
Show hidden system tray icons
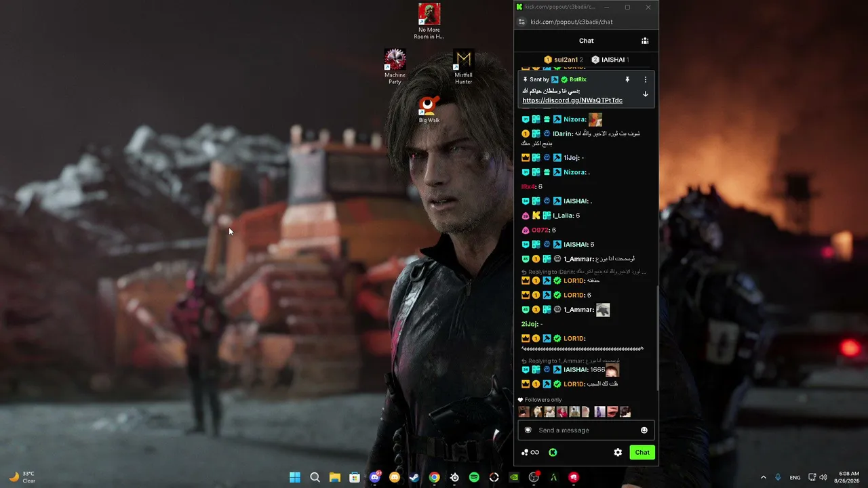pyautogui.click(x=763, y=477)
